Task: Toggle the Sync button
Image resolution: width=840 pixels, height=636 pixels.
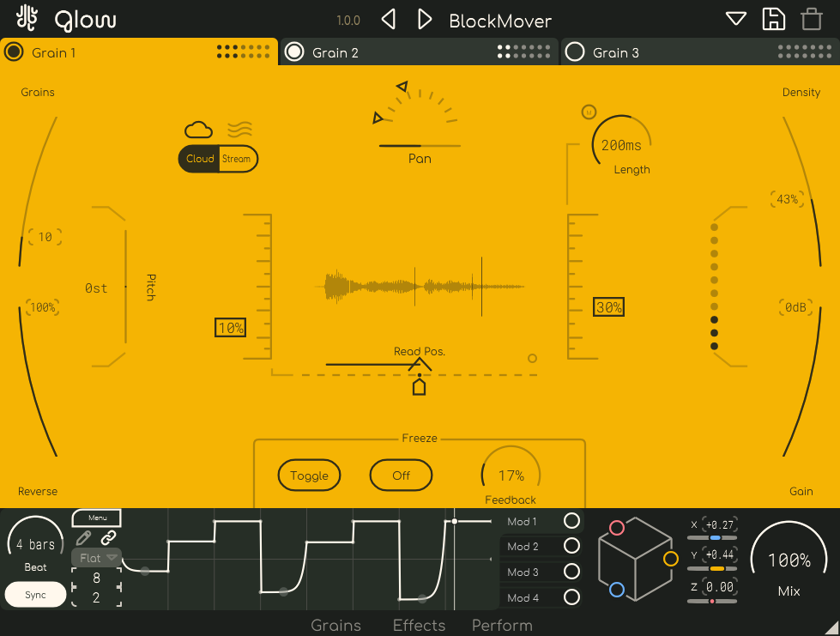Action: tap(35, 595)
